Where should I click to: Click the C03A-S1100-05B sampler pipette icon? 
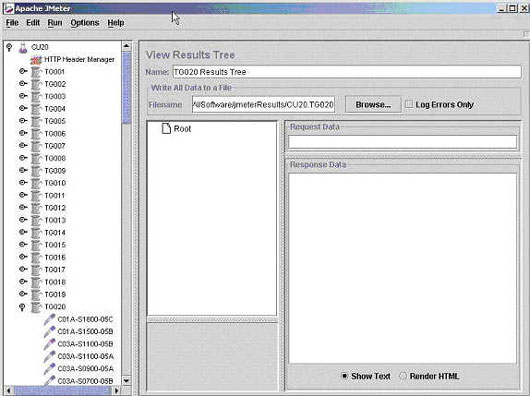click(49, 344)
